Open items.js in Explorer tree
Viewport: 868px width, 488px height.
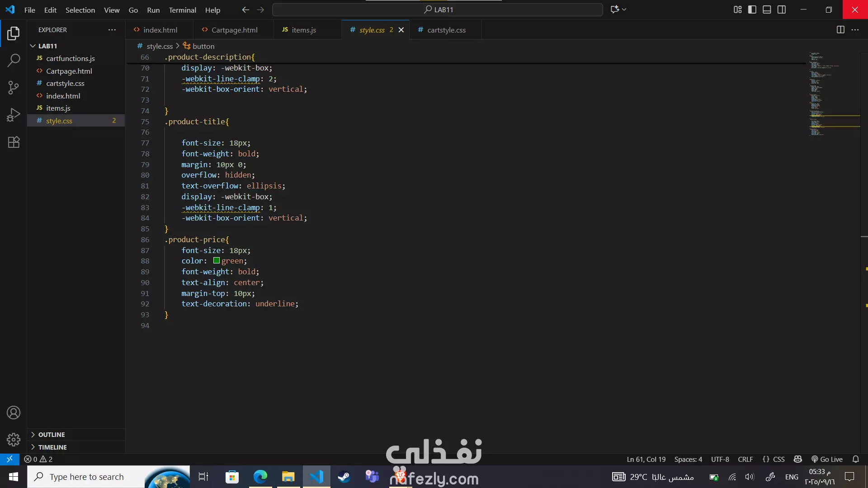[x=76, y=108]
